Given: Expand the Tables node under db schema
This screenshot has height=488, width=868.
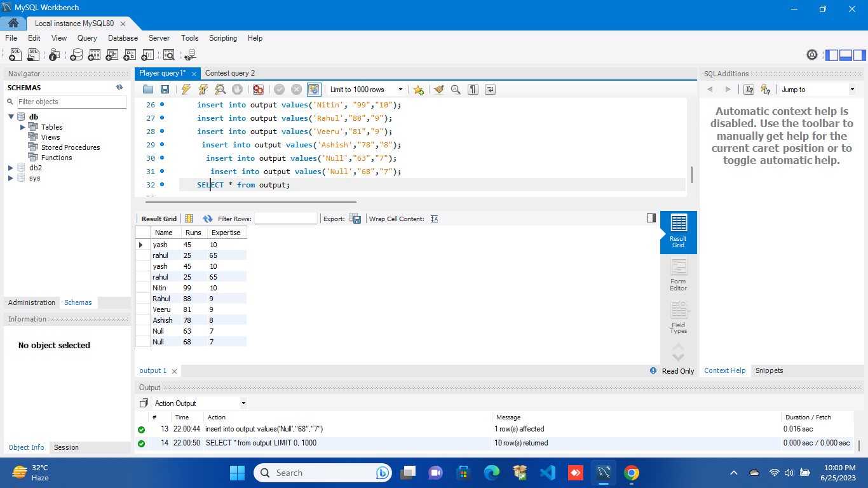Looking at the screenshot, I should coord(22,126).
